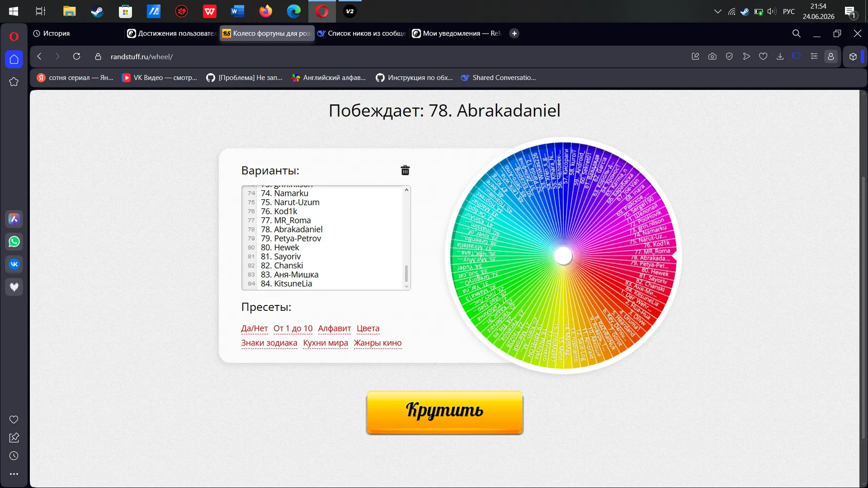The image size is (868, 488).
Task: Open WhatsApp from Opera sidebar
Action: (14, 242)
